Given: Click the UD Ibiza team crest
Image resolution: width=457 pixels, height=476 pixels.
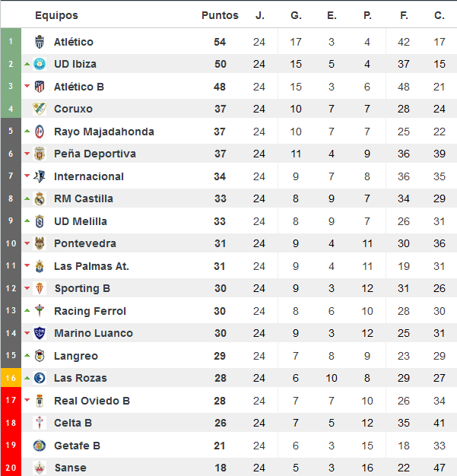Looking at the screenshot, I should [x=40, y=64].
